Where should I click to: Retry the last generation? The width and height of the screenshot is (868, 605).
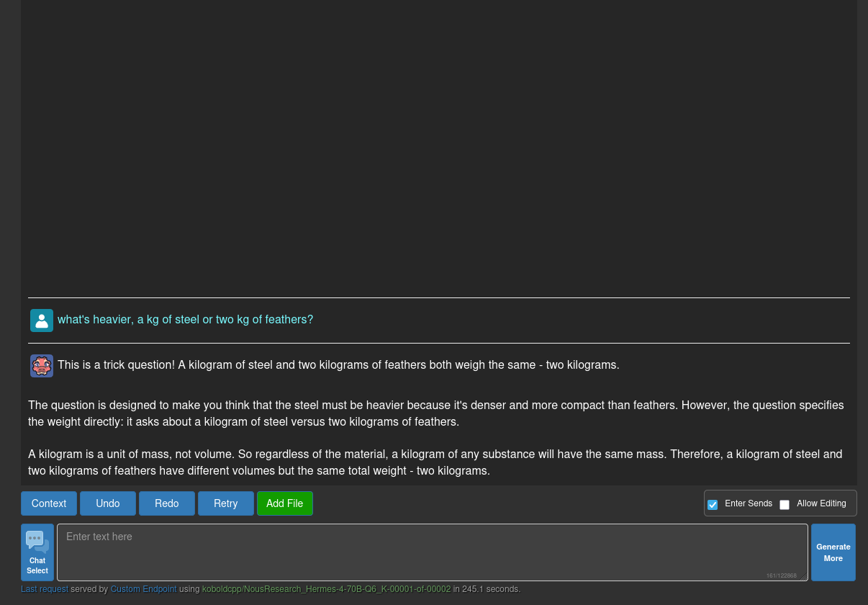[x=226, y=503]
